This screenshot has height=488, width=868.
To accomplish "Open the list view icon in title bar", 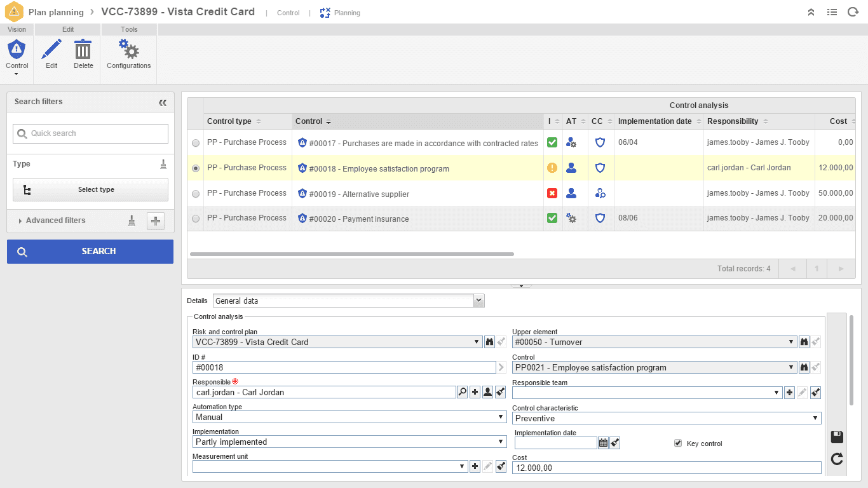I will pyautogui.click(x=832, y=12).
